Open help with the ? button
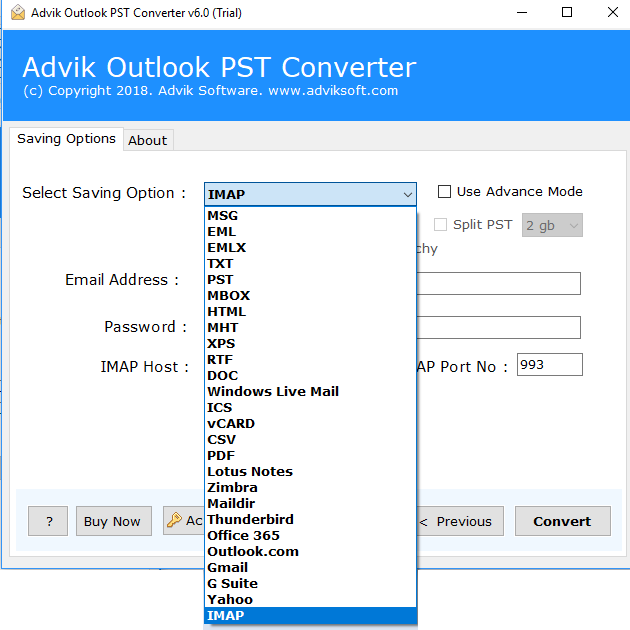The image size is (630, 630). coord(48,521)
